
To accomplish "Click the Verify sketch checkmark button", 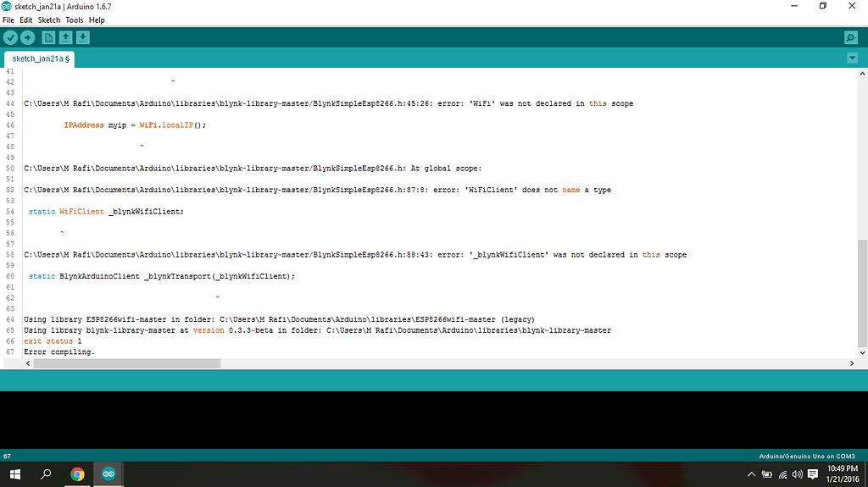I will click(x=10, y=37).
